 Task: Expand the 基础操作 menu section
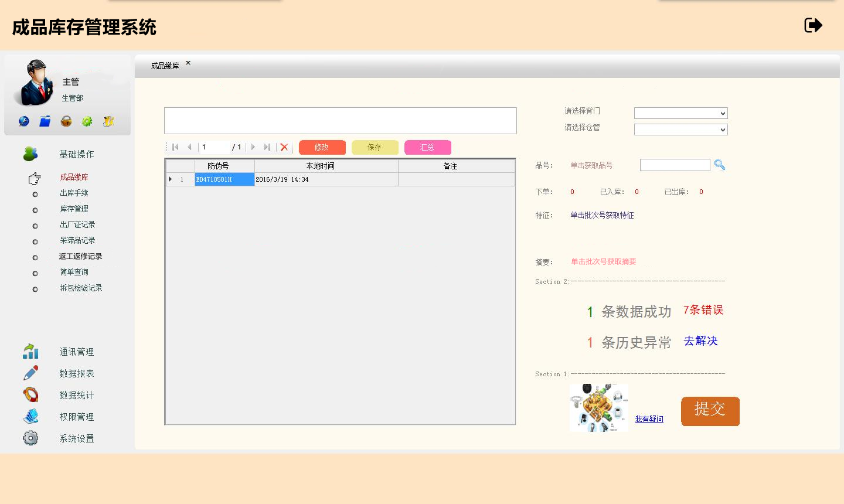[x=76, y=154]
